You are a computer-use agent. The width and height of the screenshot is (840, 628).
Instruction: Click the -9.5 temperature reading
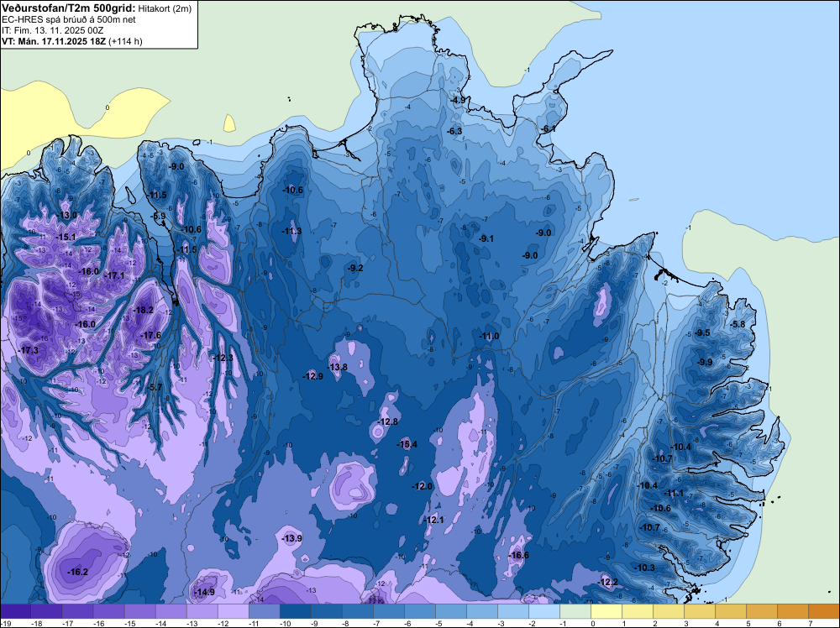pos(701,332)
